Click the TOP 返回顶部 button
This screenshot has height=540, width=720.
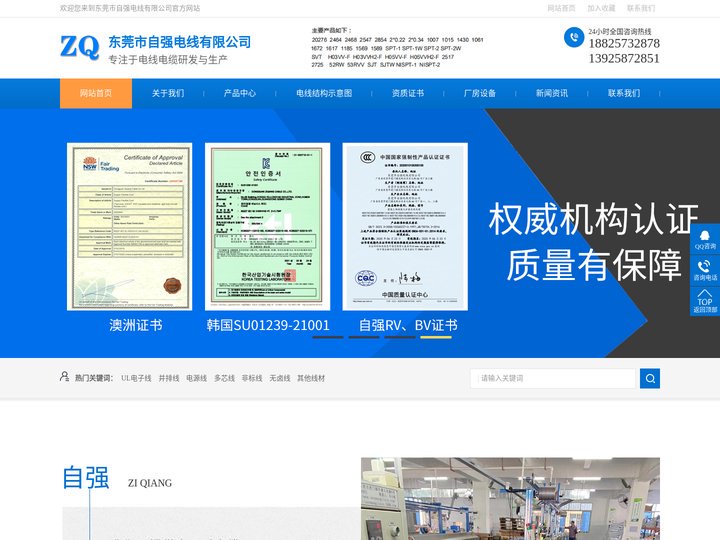(705, 301)
